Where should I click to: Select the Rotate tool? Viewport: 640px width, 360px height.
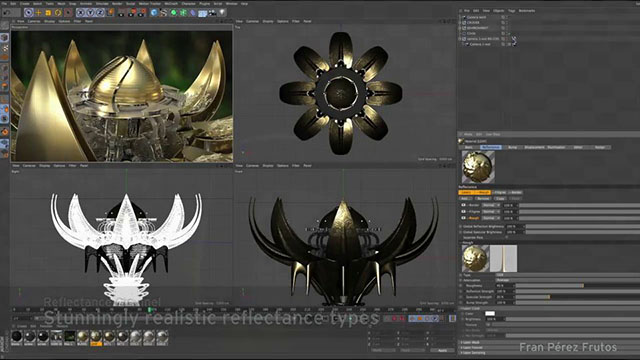click(x=58, y=13)
